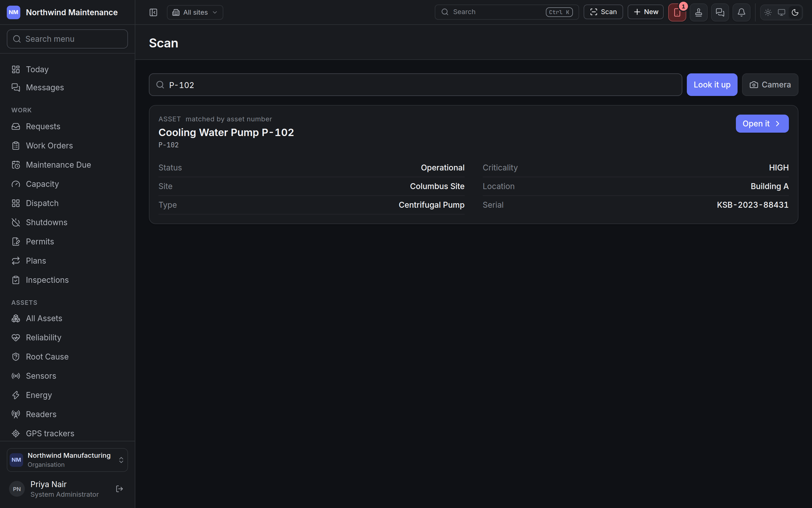Switch to system theme monitor icon
Image resolution: width=812 pixels, height=508 pixels.
coord(782,12)
